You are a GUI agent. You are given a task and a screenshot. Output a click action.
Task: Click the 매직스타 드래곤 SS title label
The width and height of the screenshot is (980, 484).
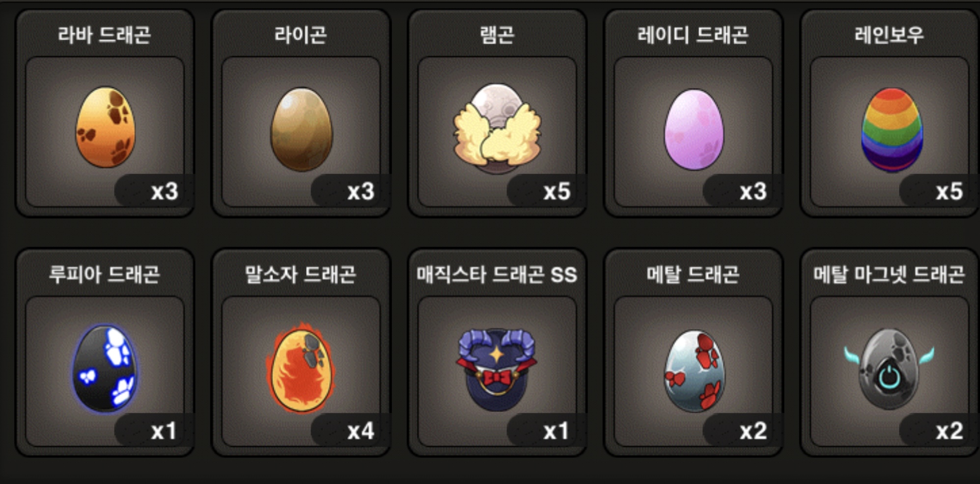(x=497, y=275)
